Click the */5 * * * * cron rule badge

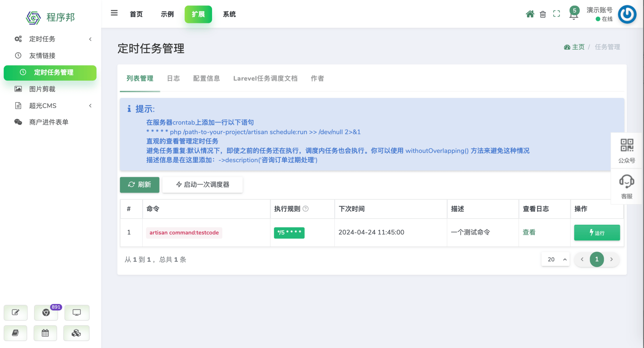pos(289,232)
